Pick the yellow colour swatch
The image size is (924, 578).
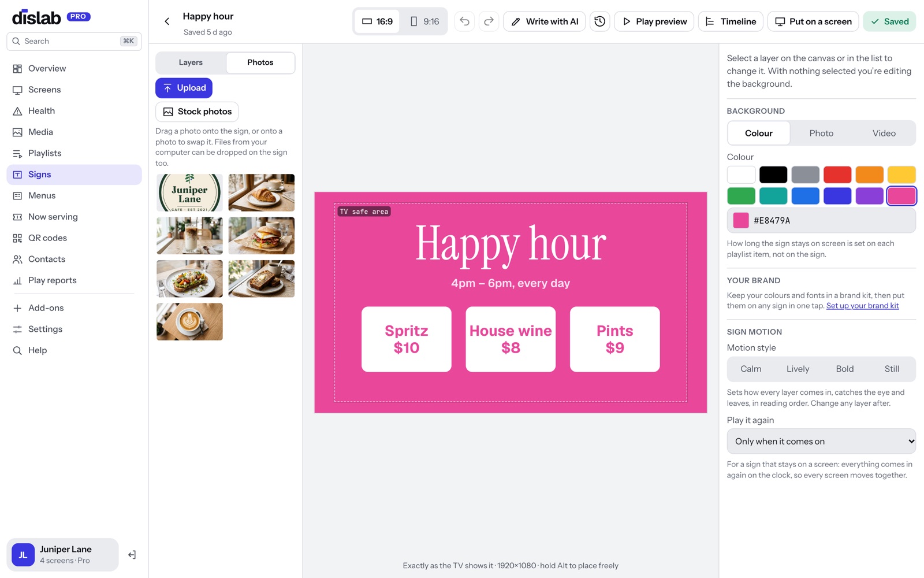901,175
